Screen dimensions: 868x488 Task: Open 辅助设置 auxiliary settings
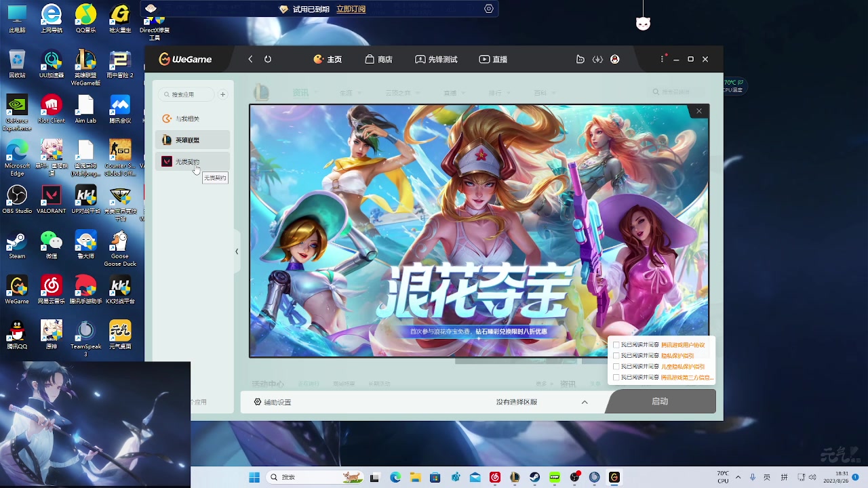click(x=273, y=402)
